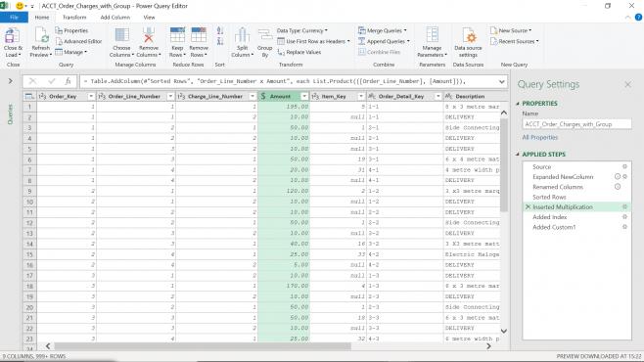Cancel formula with the X icon
The width and height of the screenshot is (644, 362).
[32, 81]
